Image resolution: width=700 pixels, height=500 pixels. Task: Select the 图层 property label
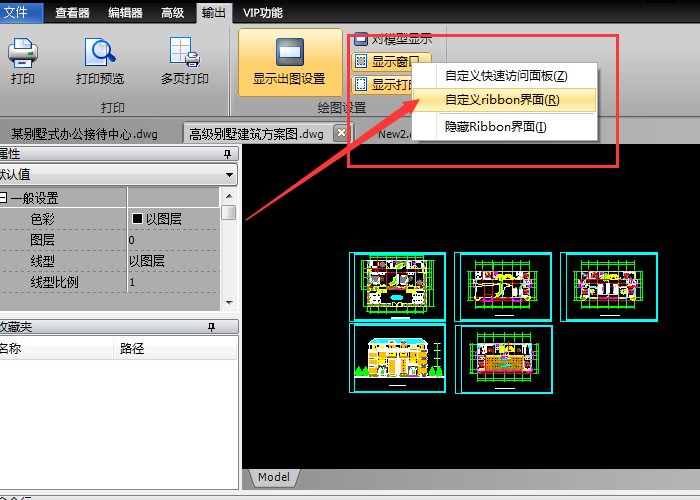[x=42, y=240]
